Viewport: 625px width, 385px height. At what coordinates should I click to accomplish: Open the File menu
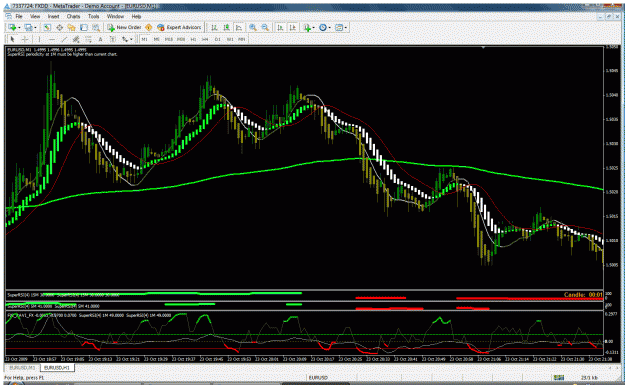click(x=19, y=16)
